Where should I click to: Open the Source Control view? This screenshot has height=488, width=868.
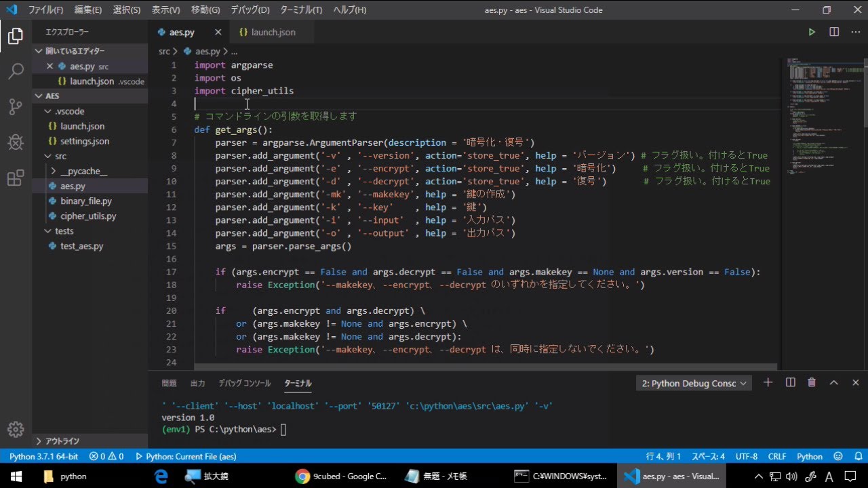point(16,106)
